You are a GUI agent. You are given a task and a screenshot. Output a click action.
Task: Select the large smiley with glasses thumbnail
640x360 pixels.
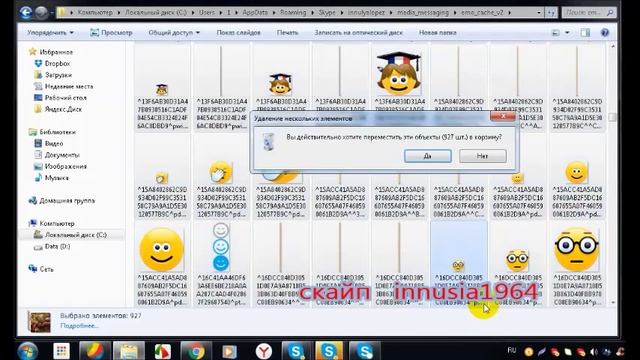576,249
